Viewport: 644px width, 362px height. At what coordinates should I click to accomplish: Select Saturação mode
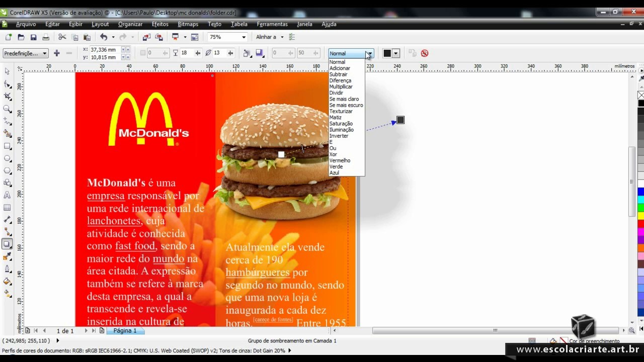point(341,124)
